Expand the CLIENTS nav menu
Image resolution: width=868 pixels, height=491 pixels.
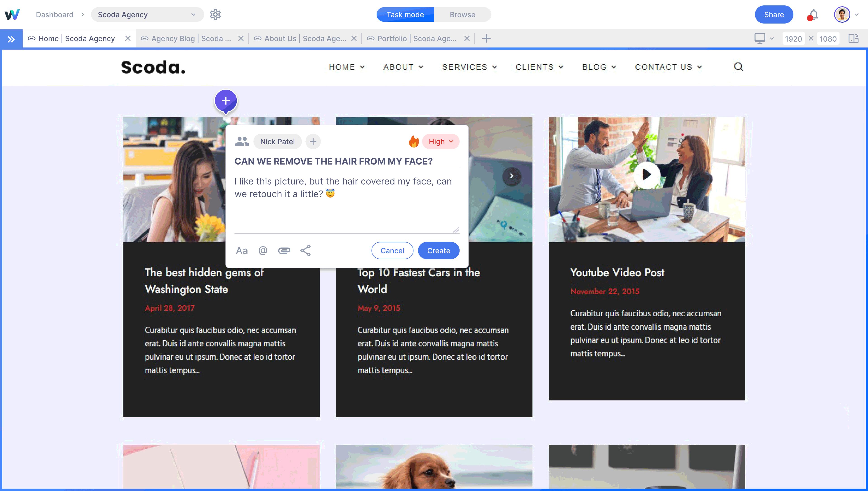(x=540, y=67)
